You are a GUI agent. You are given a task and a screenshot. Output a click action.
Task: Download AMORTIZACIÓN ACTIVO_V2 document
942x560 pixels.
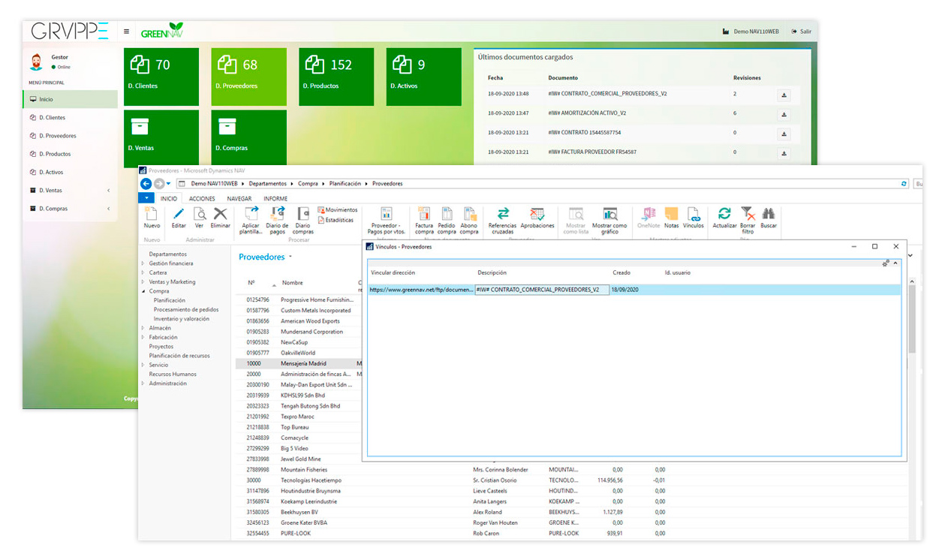[x=784, y=114]
